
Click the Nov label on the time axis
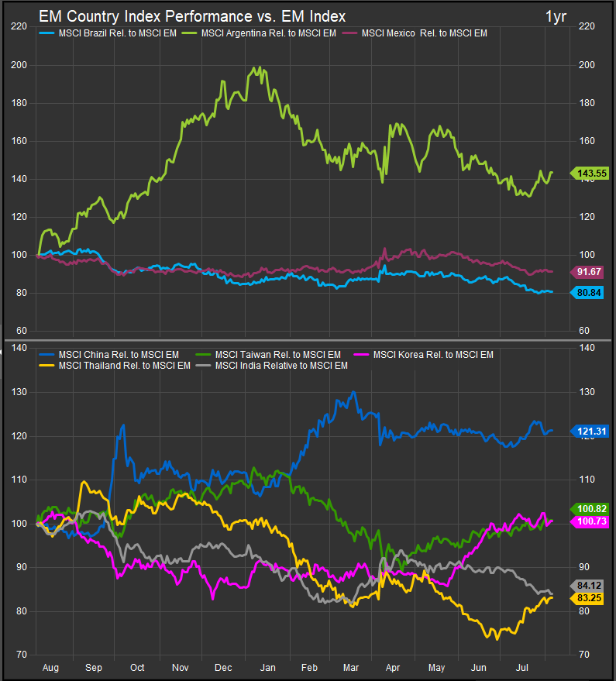tap(181, 668)
